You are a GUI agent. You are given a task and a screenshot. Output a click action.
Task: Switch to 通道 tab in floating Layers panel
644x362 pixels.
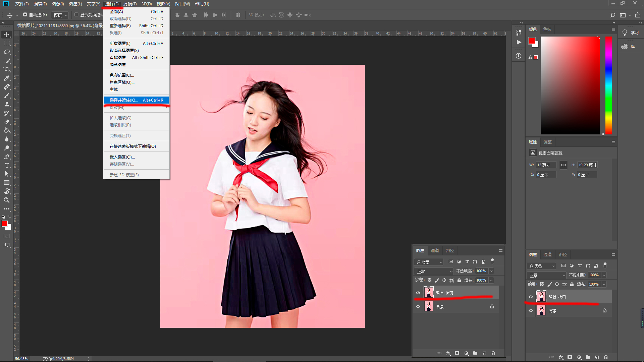coord(435,251)
